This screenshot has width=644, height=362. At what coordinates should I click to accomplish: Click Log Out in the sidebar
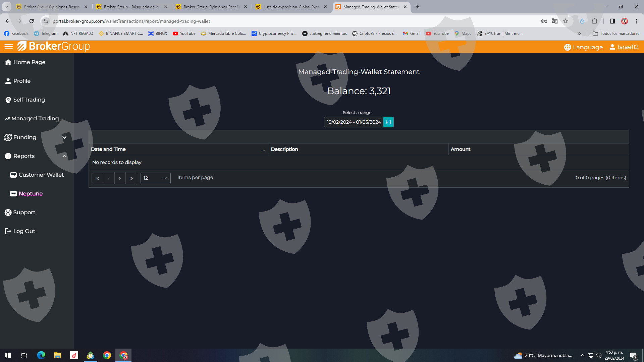pos(24,231)
